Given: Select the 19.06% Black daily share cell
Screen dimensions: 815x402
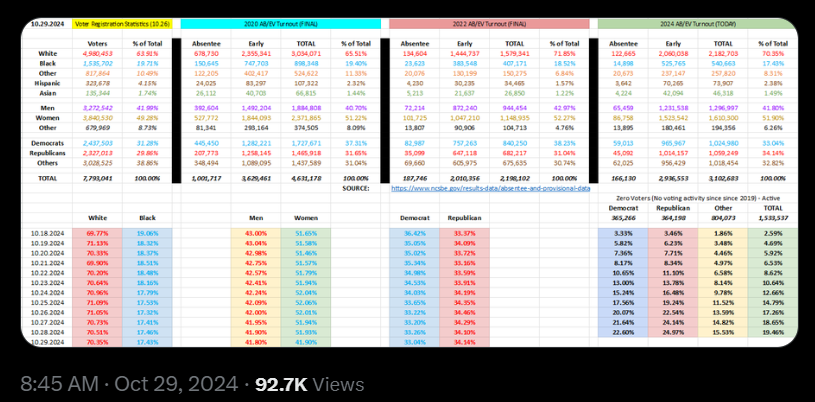Looking at the screenshot, I should pos(147,233).
